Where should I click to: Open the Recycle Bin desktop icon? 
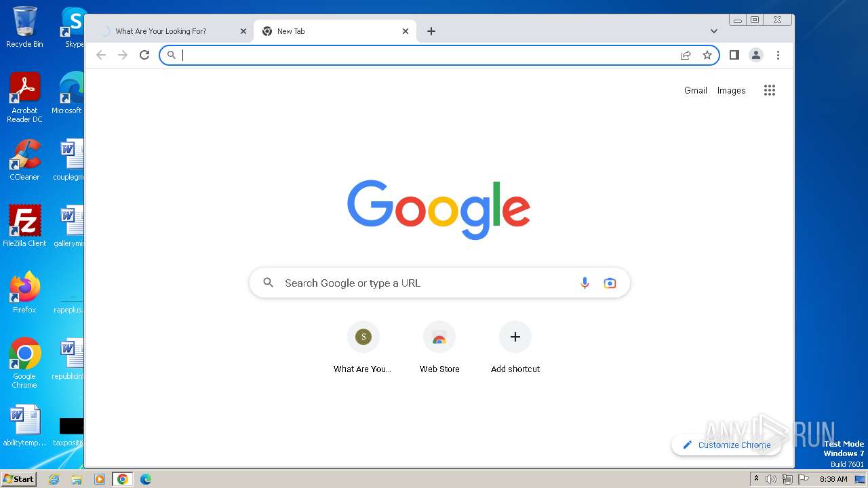24,27
